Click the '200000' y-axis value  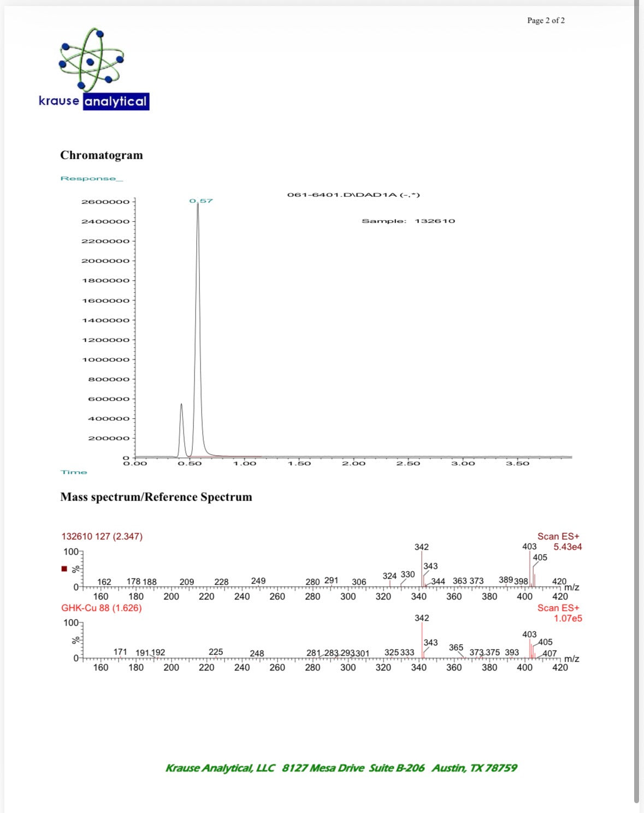tap(109, 438)
